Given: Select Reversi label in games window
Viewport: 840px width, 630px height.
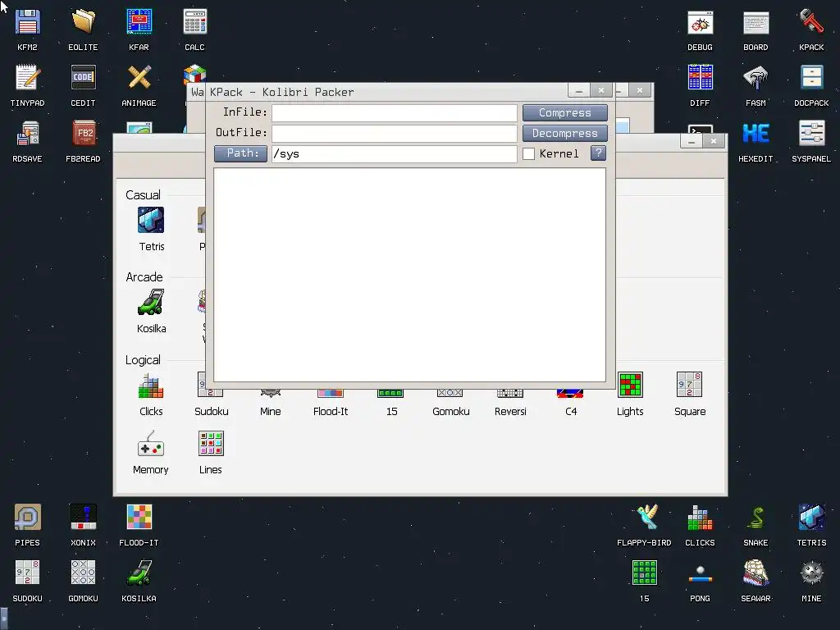Looking at the screenshot, I should click(x=510, y=412).
